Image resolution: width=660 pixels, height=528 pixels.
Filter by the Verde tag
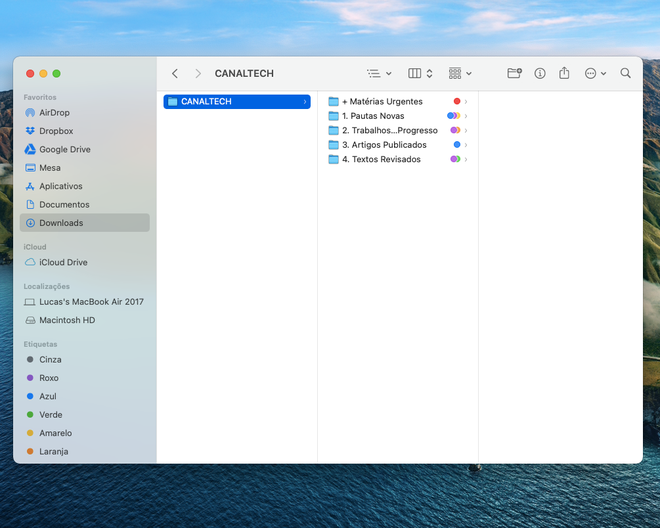(85, 415)
